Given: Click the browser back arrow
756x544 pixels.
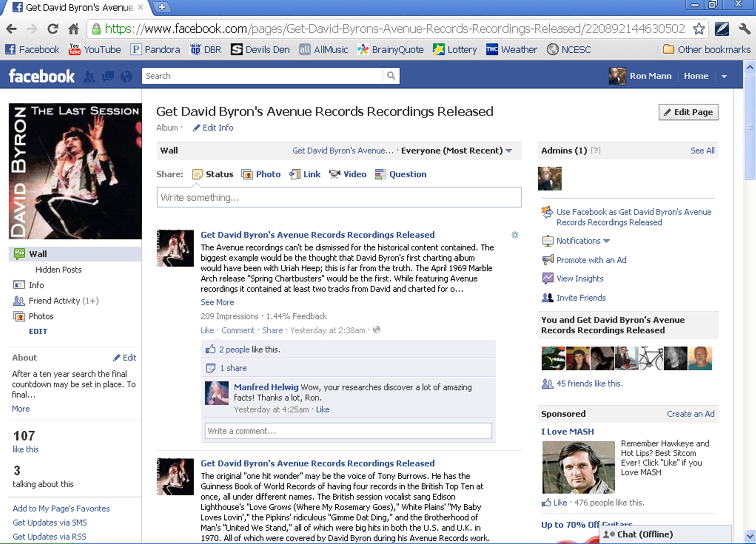Looking at the screenshot, I should (x=12, y=29).
